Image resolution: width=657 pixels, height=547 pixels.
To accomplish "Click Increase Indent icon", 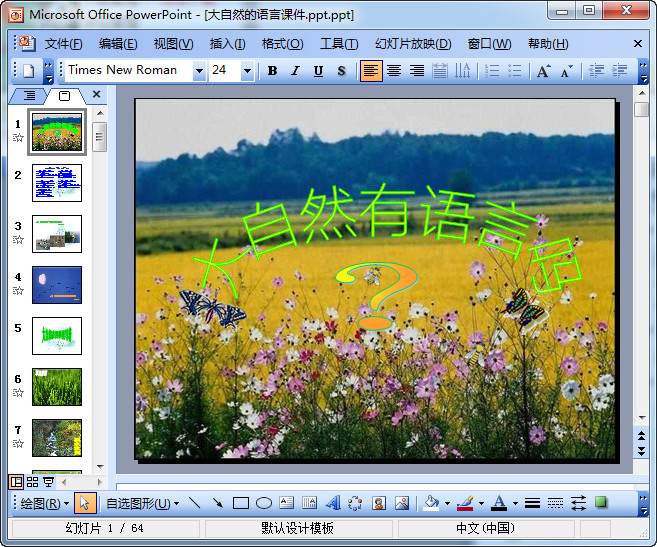I will click(619, 71).
